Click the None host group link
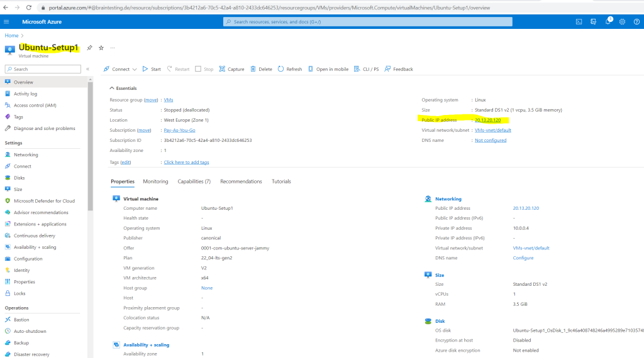The width and height of the screenshot is (644, 358). tap(206, 288)
